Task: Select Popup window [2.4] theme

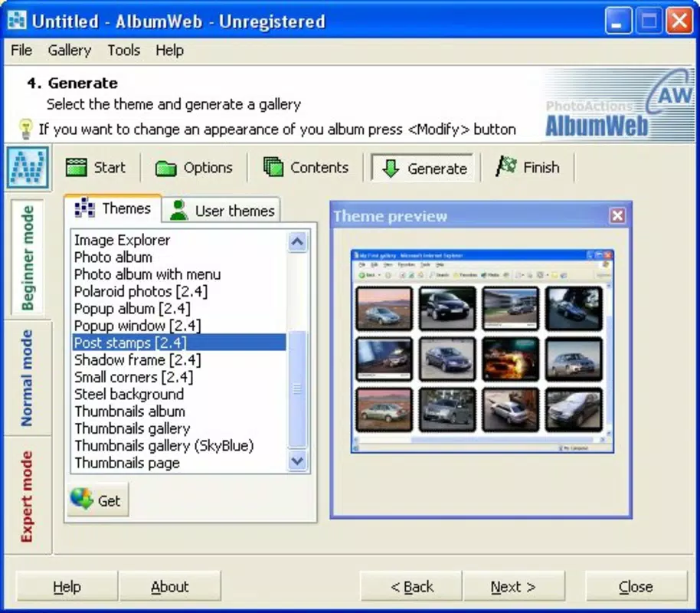Action: click(178, 325)
